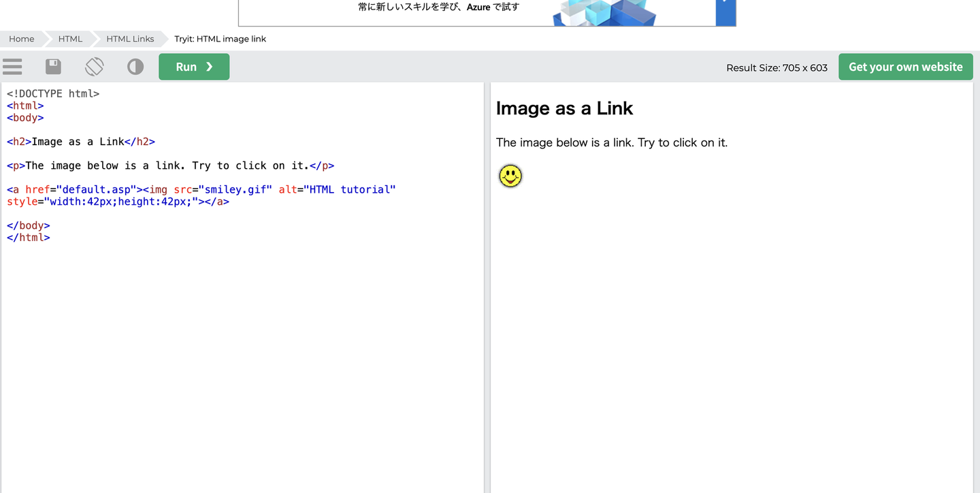980x493 pixels.
Task: Click the <p> paragraph code line in editor
Action: [x=171, y=165]
